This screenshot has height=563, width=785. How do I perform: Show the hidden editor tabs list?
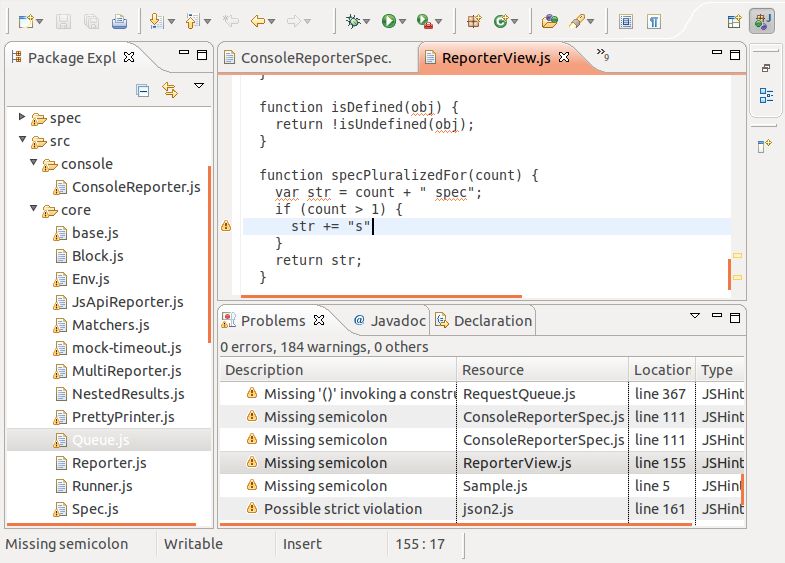(x=603, y=54)
